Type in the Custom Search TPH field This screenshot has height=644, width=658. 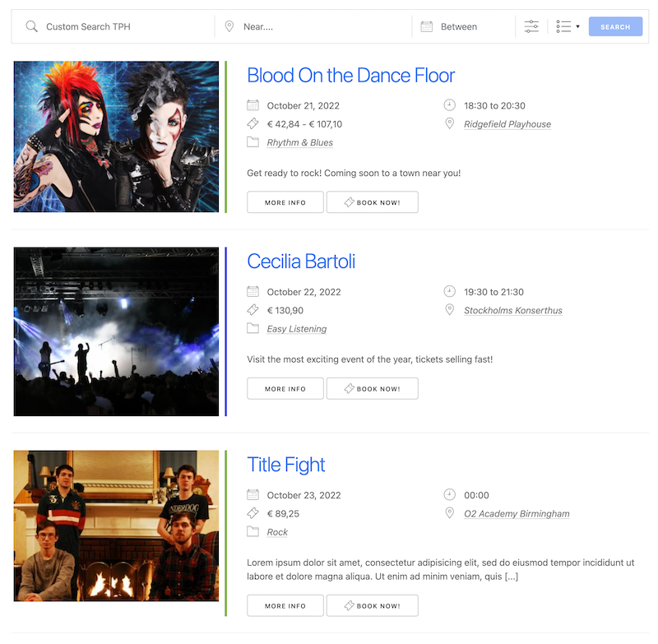(123, 27)
